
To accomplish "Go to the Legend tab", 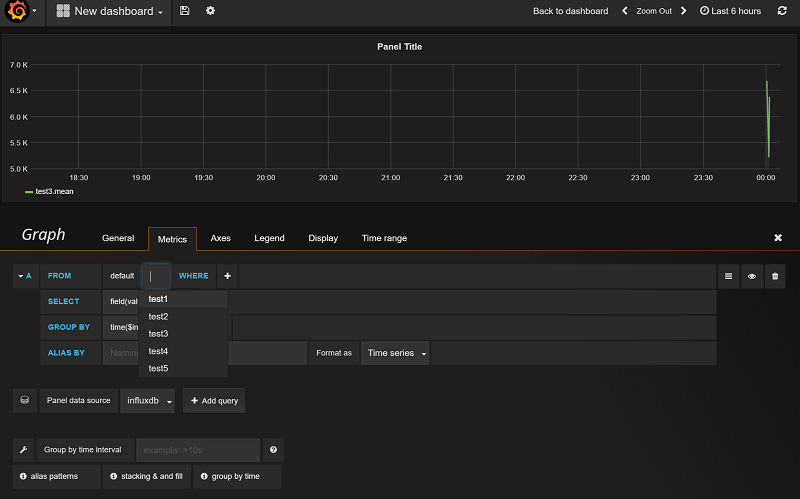I will pyautogui.click(x=269, y=238).
